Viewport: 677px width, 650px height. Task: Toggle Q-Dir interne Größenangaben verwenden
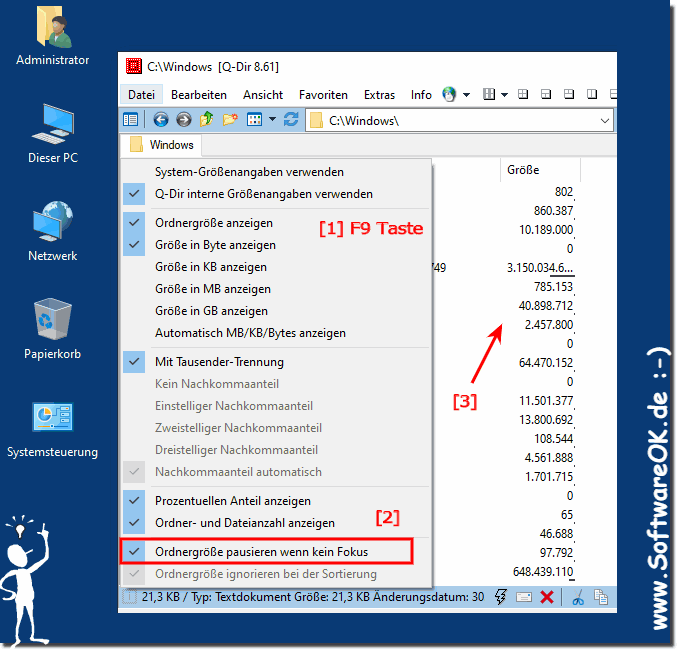(x=276, y=194)
